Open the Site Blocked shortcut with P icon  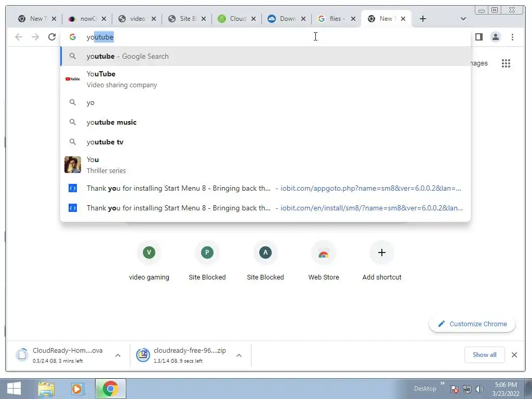pyautogui.click(x=207, y=261)
